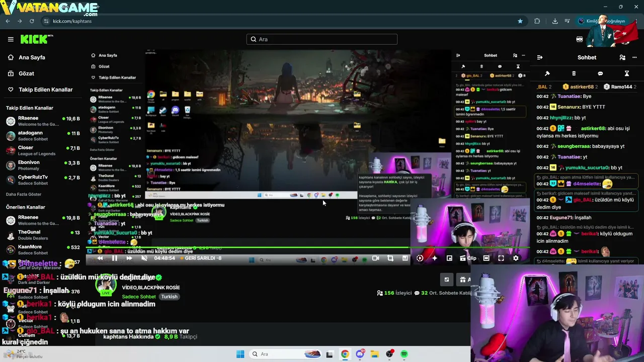Viewport: 644px width, 362px height.
Task: Click Sadece Sohbet category link below stream
Action: click(139, 297)
